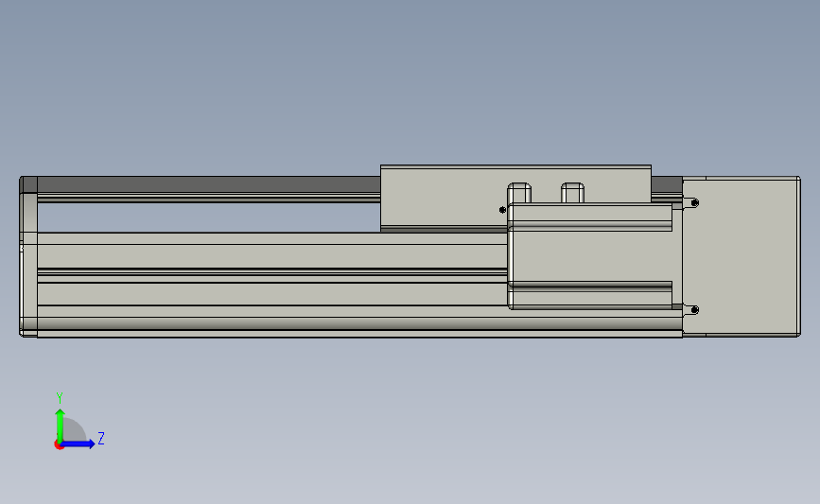
Task: Select the side bracket plate below the carriage
Action: click(590, 256)
